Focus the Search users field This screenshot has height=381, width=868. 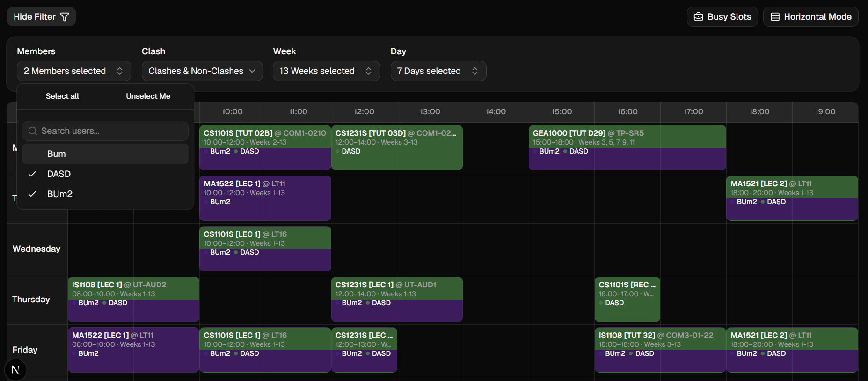tap(105, 131)
